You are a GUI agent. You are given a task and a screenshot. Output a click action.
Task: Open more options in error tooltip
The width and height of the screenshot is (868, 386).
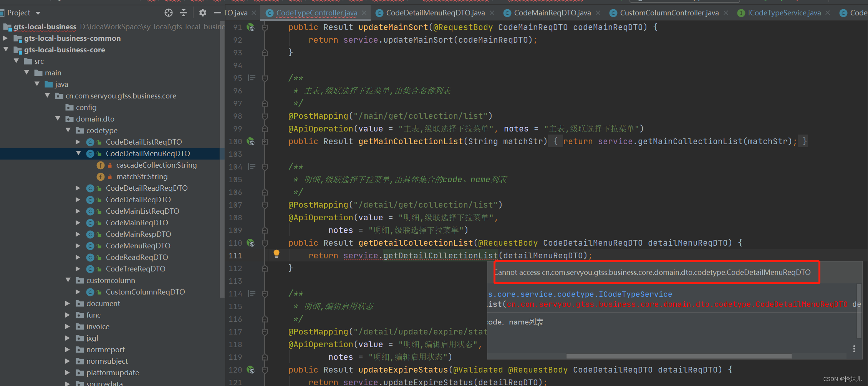854,349
